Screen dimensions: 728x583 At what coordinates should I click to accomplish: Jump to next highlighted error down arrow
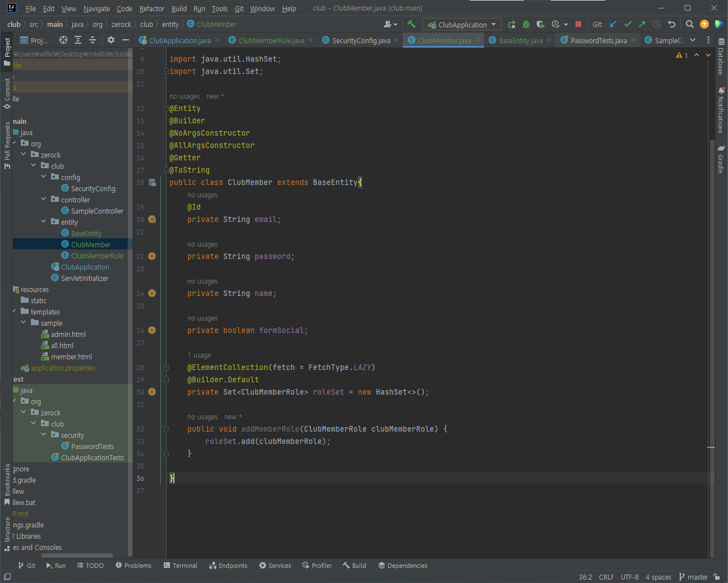(708, 55)
